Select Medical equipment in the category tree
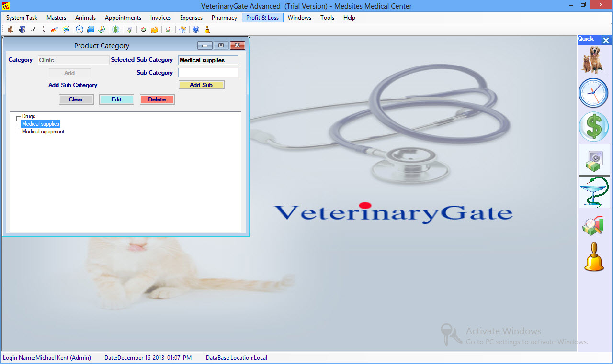The height and width of the screenshot is (364, 613). coord(43,132)
